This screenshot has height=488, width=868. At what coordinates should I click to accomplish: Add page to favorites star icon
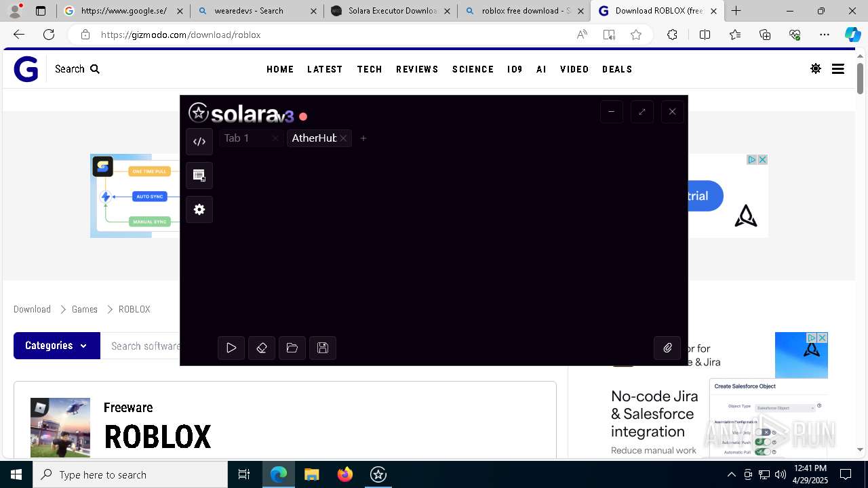click(x=636, y=35)
